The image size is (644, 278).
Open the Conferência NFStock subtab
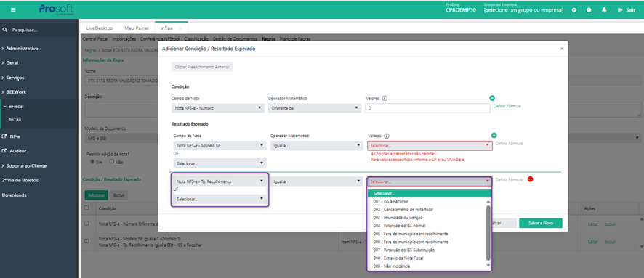click(160, 39)
